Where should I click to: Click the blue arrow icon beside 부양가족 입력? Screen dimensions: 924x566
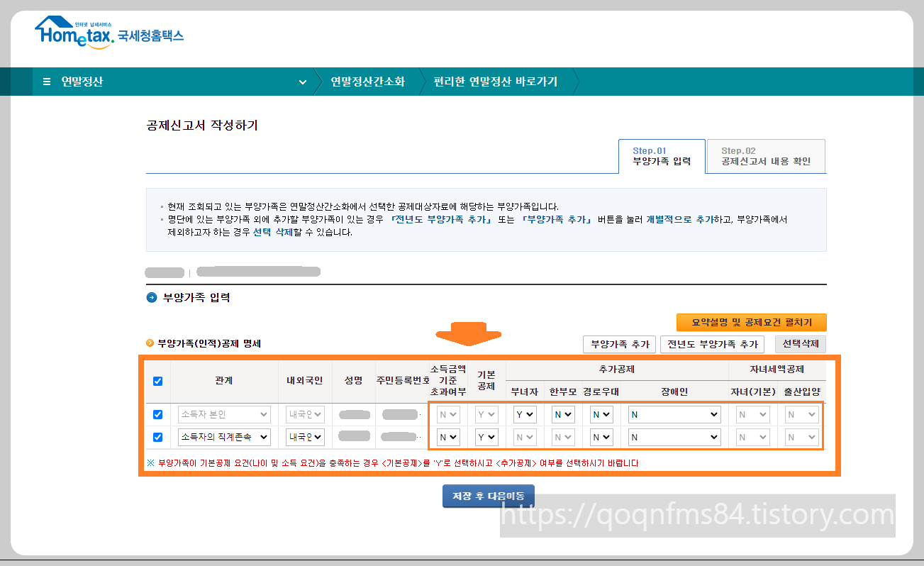pos(151,298)
